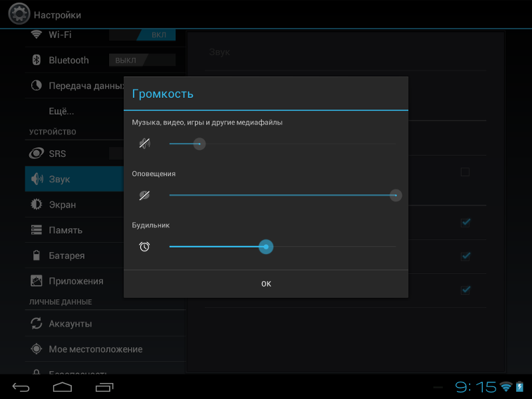
Task: Tap the charging battery status icon
Action: (519, 386)
